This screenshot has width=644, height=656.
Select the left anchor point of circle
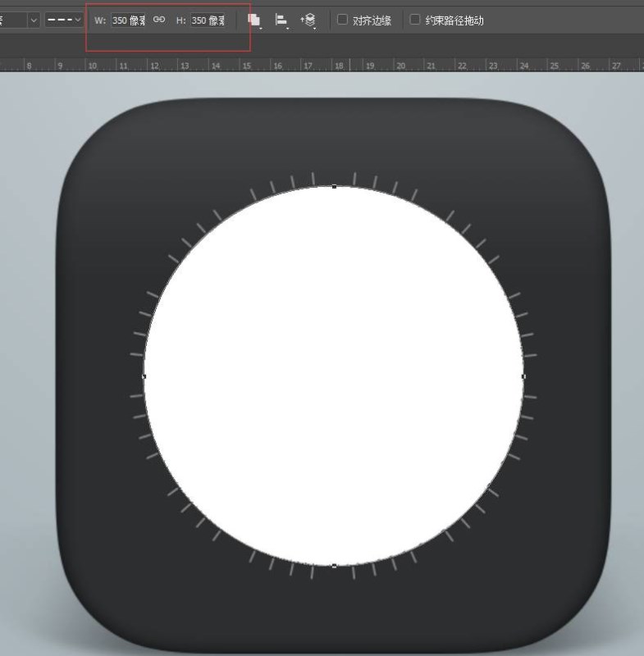click(144, 376)
